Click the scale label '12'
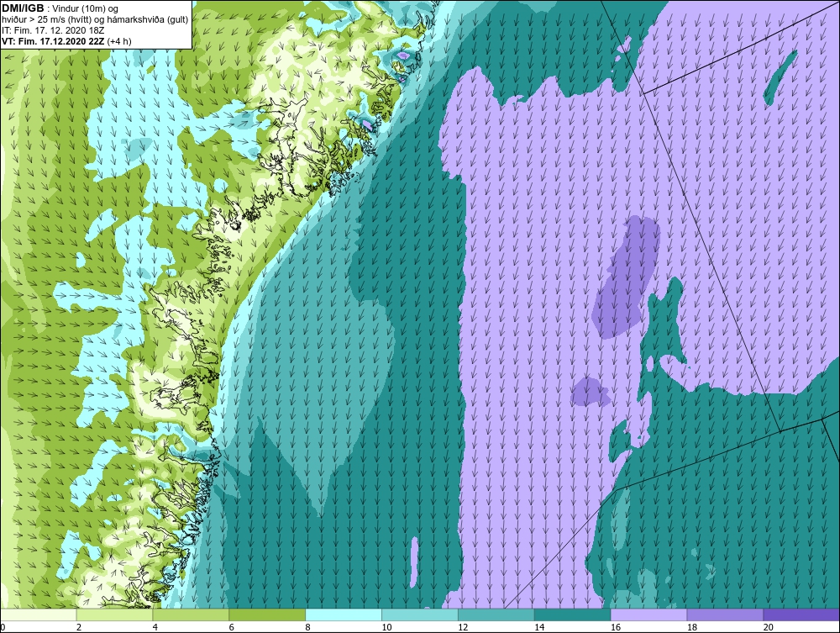 click(x=463, y=627)
